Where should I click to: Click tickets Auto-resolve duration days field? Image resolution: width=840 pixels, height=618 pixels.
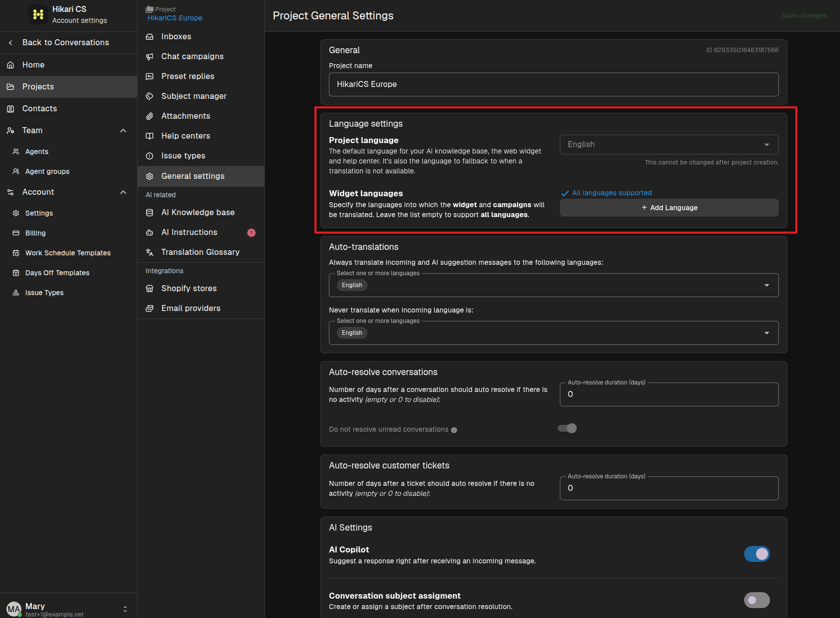coord(669,488)
